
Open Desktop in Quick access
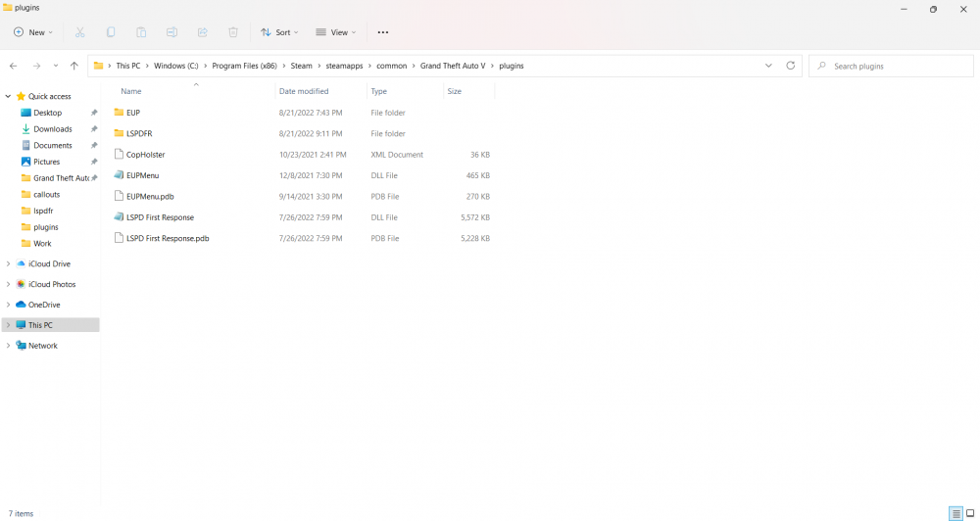point(47,113)
